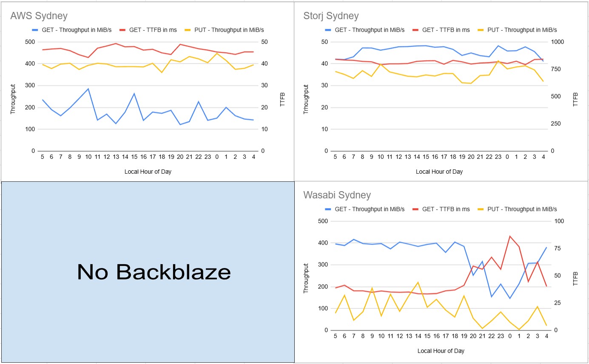589x364 pixels.
Task: Click GET Throughput legend entry in AWS chart
Action: pos(72,30)
